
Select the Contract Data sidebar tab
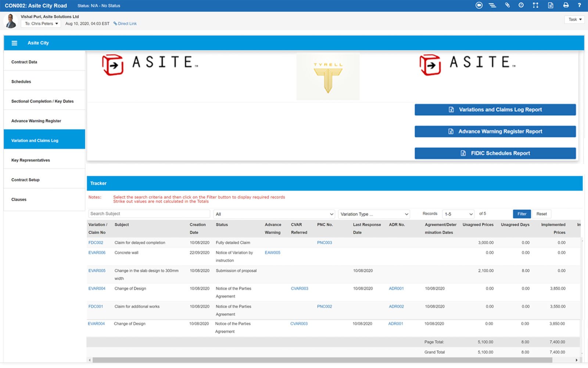[24, 62]
